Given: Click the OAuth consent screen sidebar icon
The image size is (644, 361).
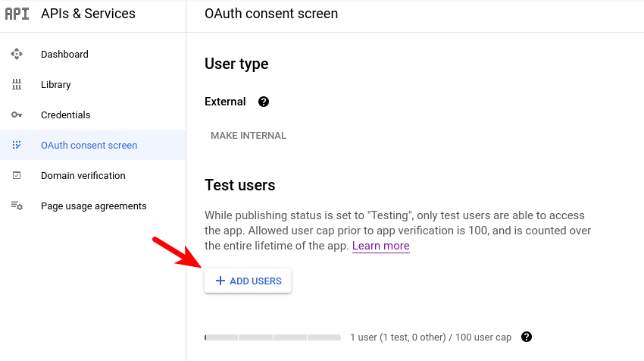Looking at the screenshot, I should (x=17, y=146).
